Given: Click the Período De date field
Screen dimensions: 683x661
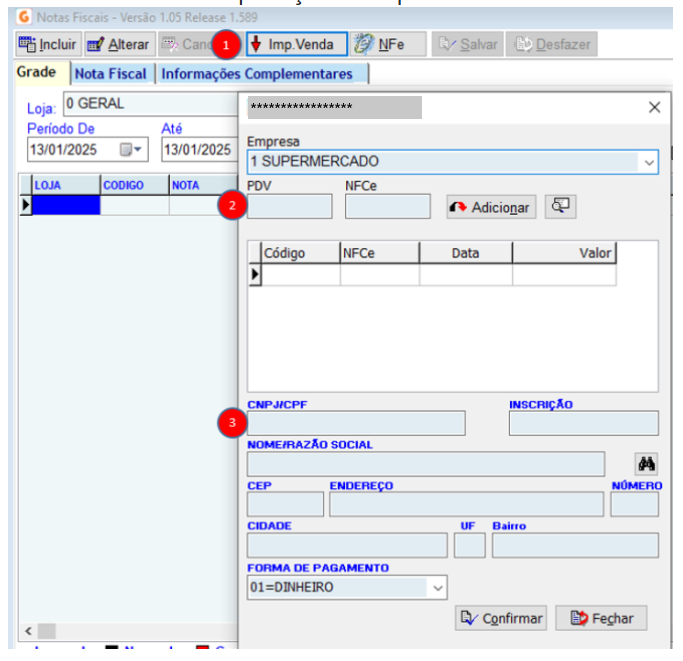Looking at the screenshot, I should (87, 149).
